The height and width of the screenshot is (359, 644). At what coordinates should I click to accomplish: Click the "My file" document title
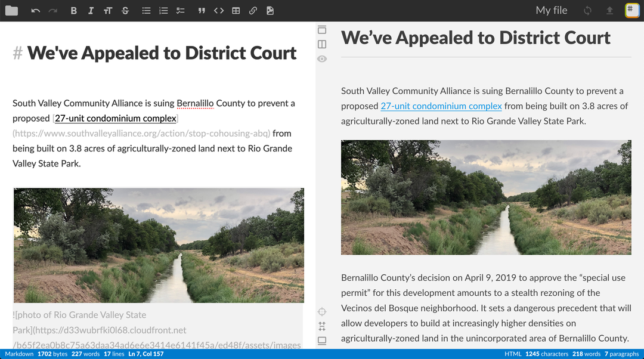coord(552,11)
